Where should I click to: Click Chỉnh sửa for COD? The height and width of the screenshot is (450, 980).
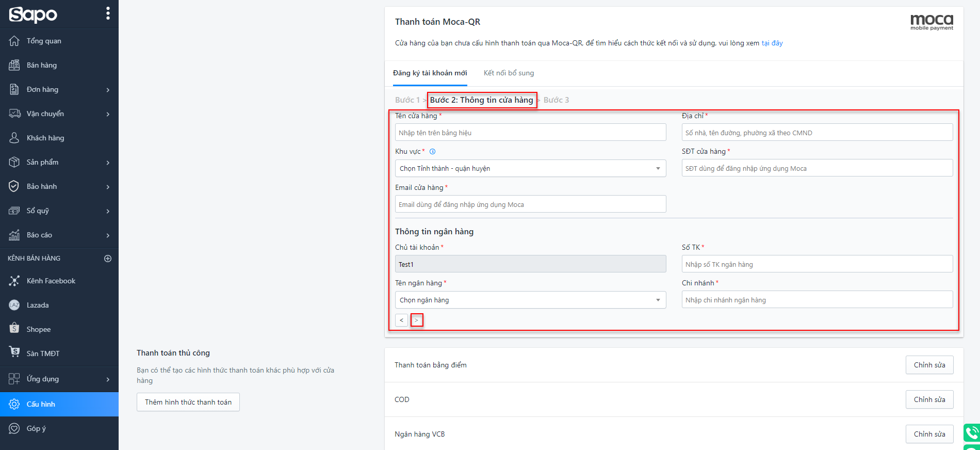929,399
